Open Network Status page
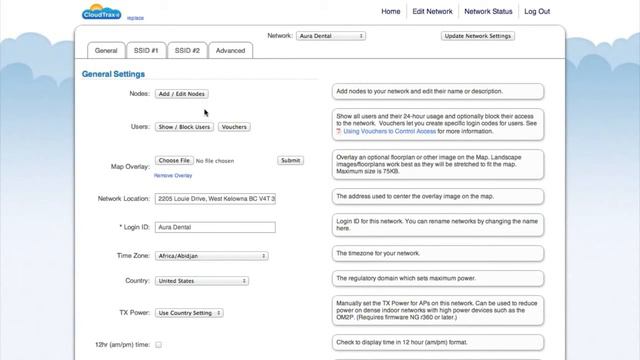This screenshot has height=360, width=640. click(x=488, y=11)
